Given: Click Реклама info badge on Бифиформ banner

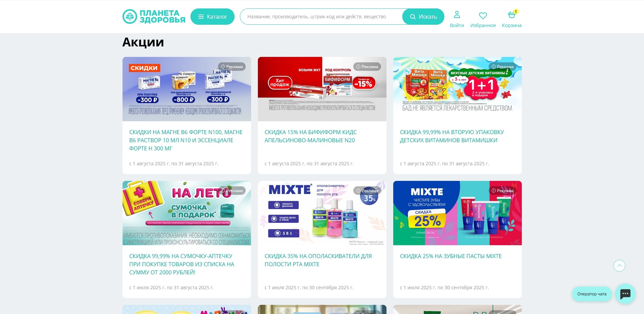Looking at the screenshot, I should (367, 67).
